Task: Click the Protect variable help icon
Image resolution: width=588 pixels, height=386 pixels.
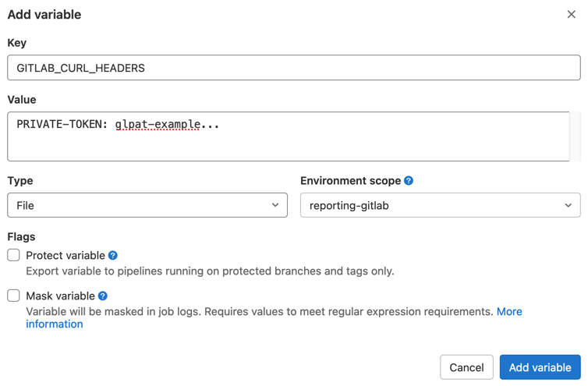Action: (113, 256)
